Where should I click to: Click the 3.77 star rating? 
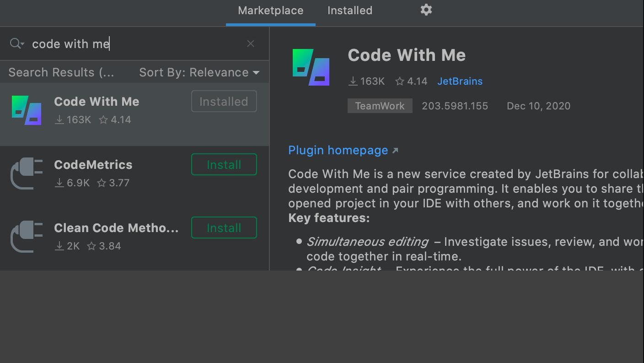coord(113,183)
